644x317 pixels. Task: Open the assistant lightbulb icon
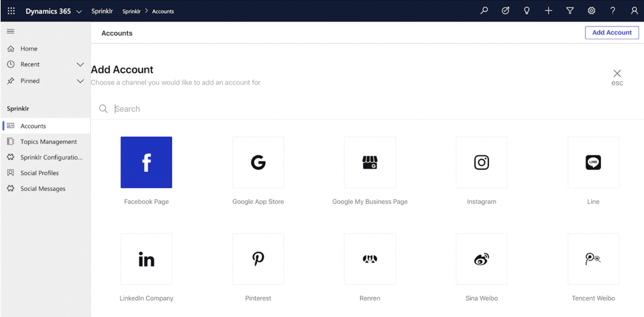click(527, 11)
